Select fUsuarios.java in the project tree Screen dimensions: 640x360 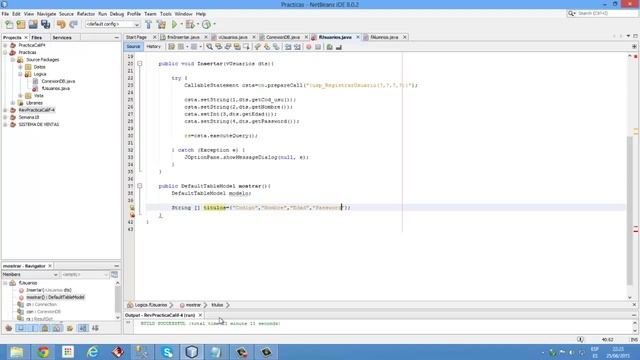(56, 89)
